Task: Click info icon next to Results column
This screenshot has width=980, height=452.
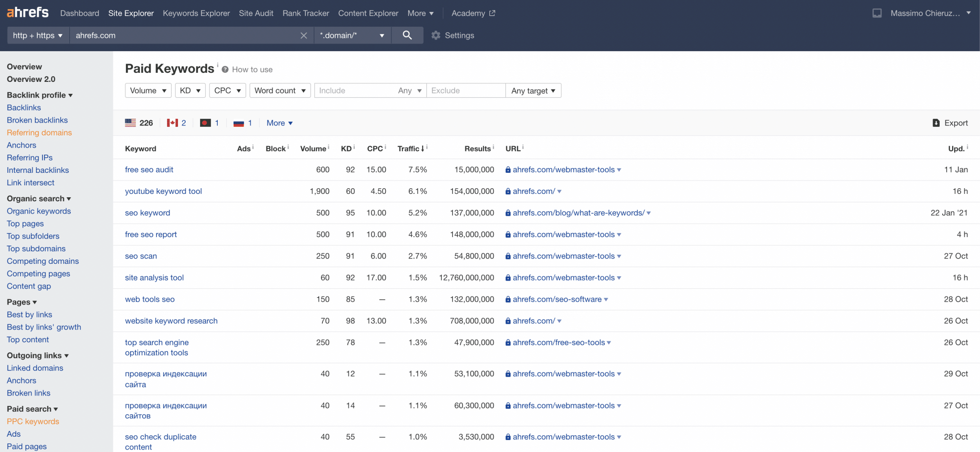Action: coord(493,147)
